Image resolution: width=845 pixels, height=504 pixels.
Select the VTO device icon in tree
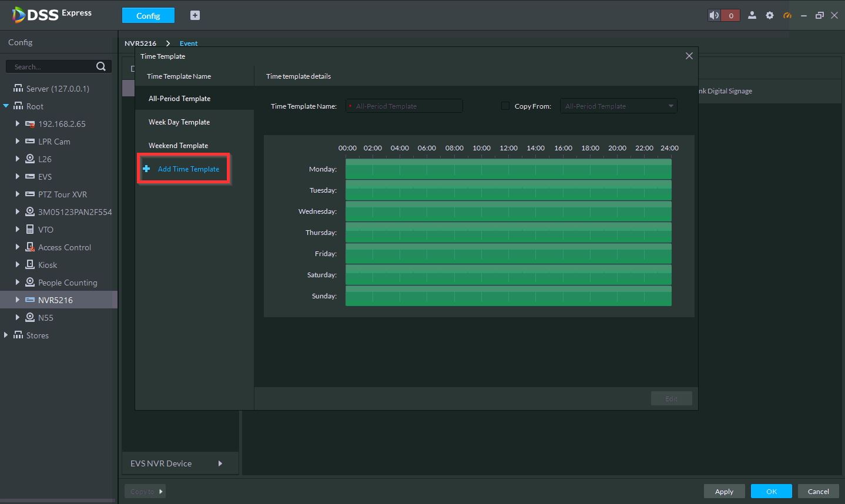[30, 230]
